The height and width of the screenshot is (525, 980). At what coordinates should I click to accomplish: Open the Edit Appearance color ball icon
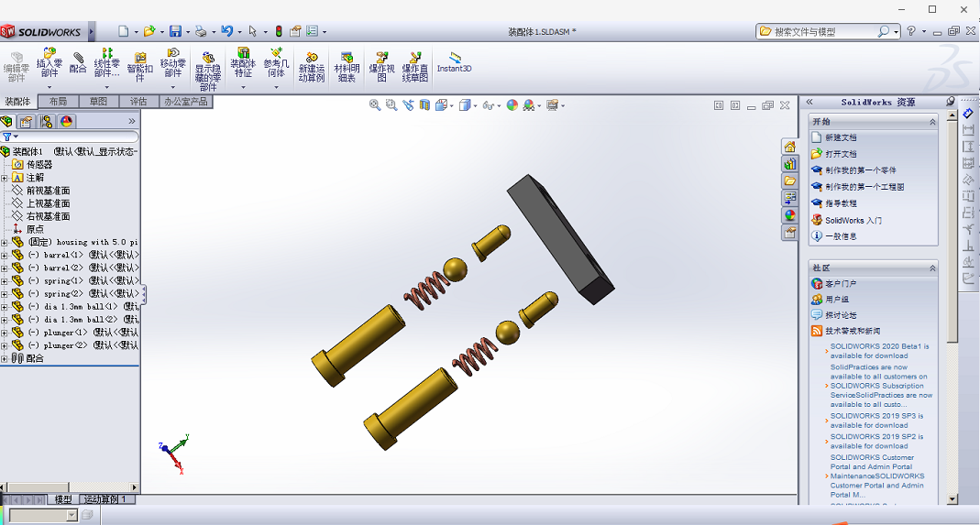click(x=512, y=105)
